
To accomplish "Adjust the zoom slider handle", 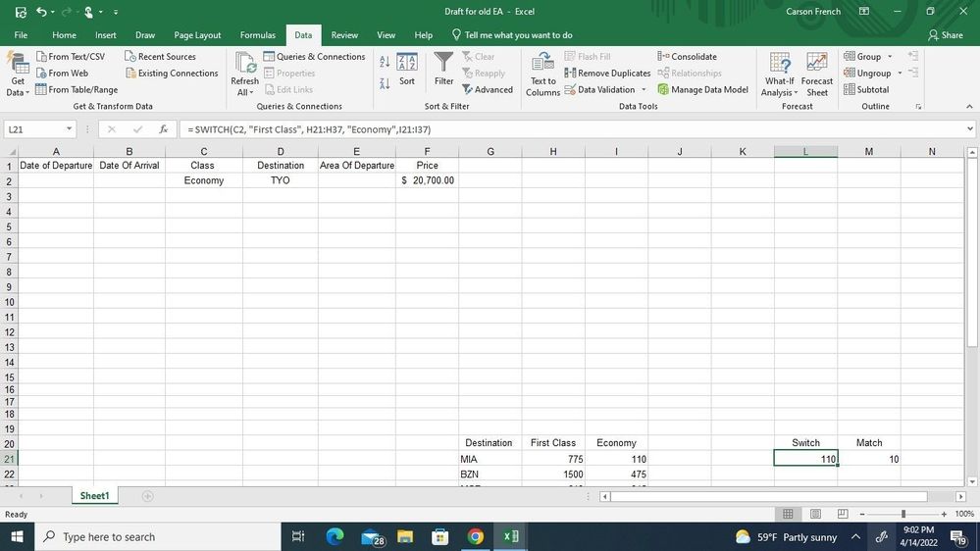I will pyautogui.click(x=903, y=514).
